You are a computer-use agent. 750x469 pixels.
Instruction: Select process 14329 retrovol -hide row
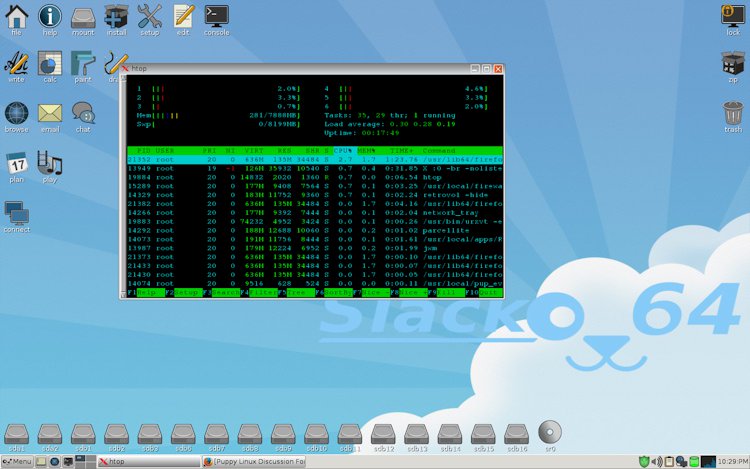pyautogui.click(x=315, y=195)
